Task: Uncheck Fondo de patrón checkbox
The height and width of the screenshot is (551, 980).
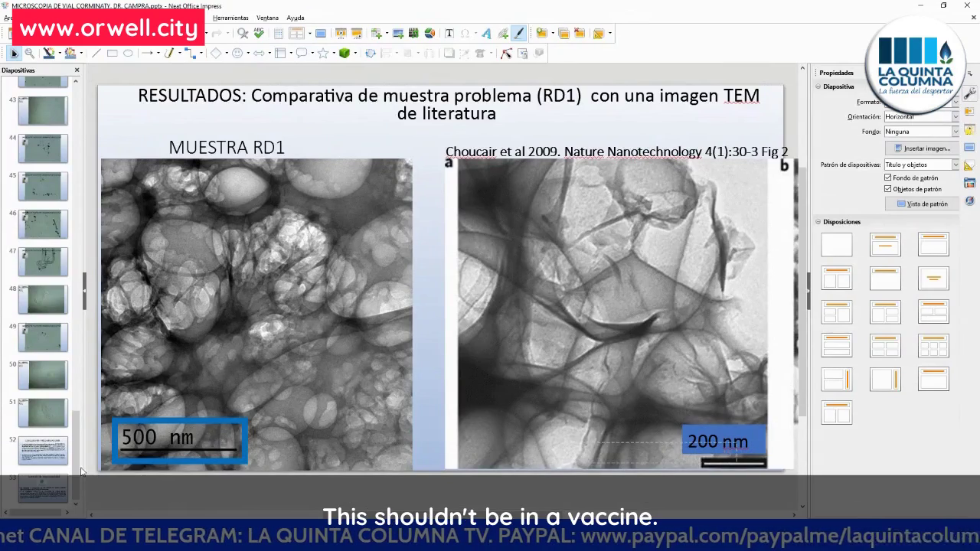Action: (x=888, y=178)
